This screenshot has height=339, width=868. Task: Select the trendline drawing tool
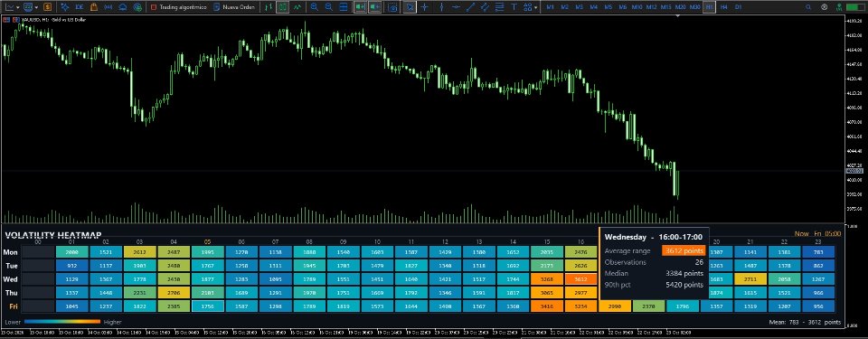click(470, 7)
